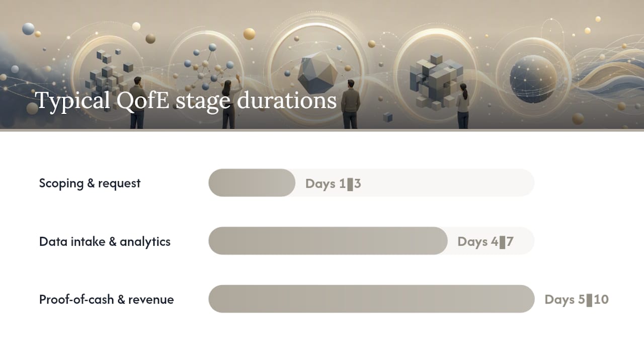Screen dimensions: 644x362
Task: Click the 'Proof-of-cash & revenue' label
Action: 107,300
